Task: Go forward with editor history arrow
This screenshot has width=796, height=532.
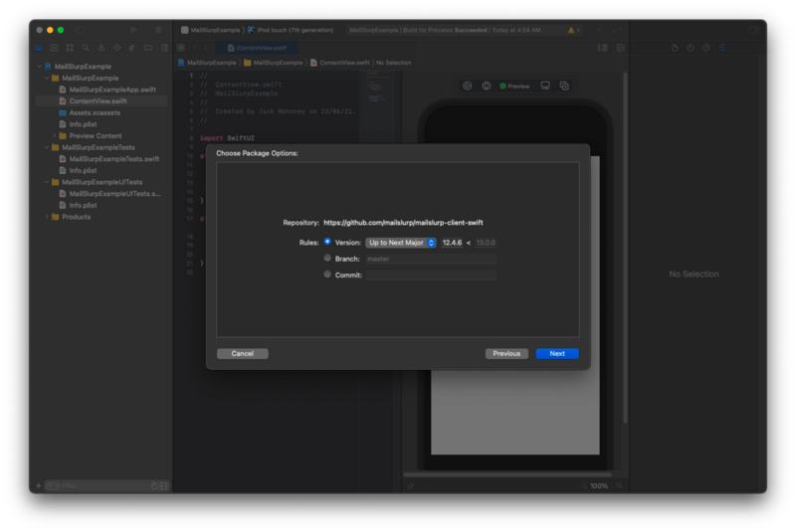Action: coord(206,48)
